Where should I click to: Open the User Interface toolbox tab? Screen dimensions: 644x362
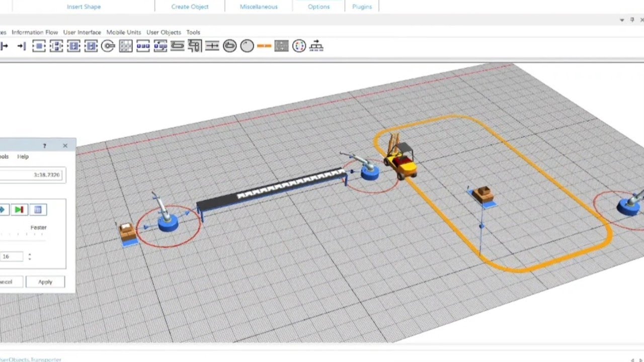click(82, 32)
